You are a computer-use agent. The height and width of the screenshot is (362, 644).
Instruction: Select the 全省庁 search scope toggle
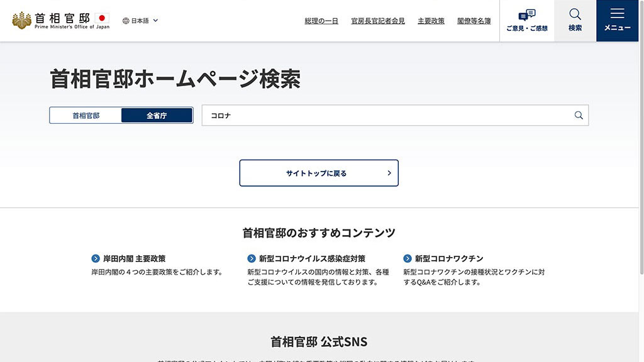(x=157, y=116)
